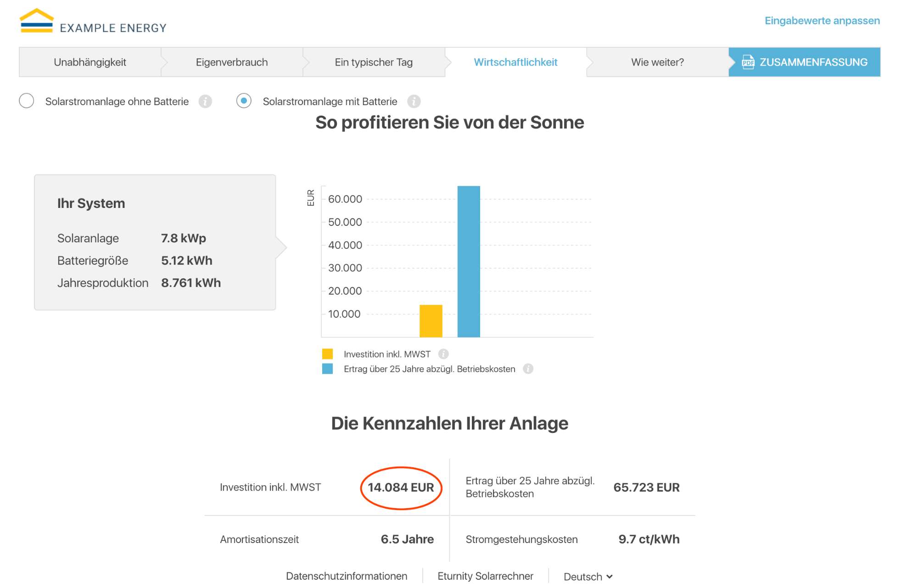Click 'Eingabewerte anpassen' link

coord(822,21)
